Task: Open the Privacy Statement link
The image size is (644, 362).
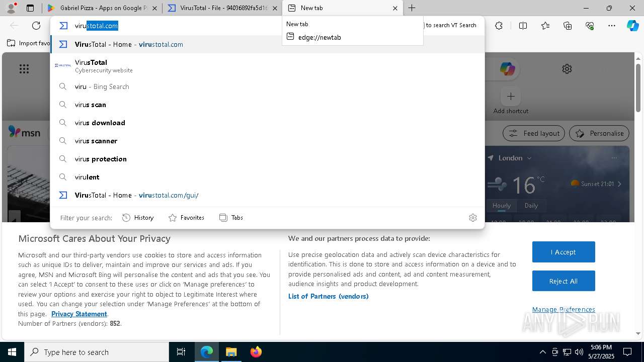Action: (79, 314)
